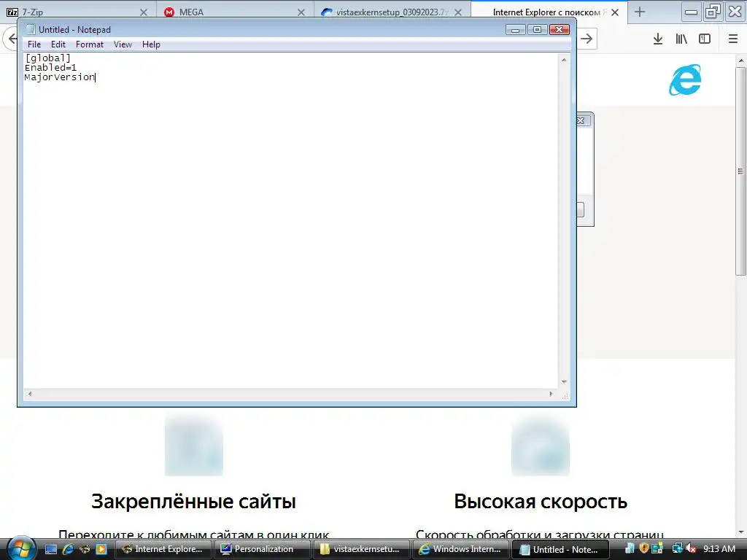The height and width of the screenshot is (560, 747).
Task: Launch Internet Explorer from quick launch
Action: [x=68, y=549]
